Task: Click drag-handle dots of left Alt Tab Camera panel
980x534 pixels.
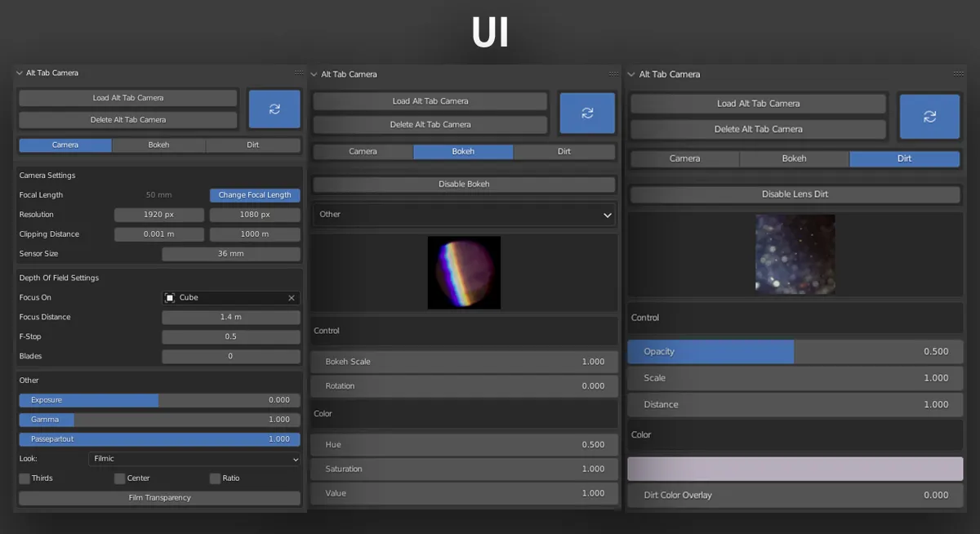Action: click(x=299, y=73)
